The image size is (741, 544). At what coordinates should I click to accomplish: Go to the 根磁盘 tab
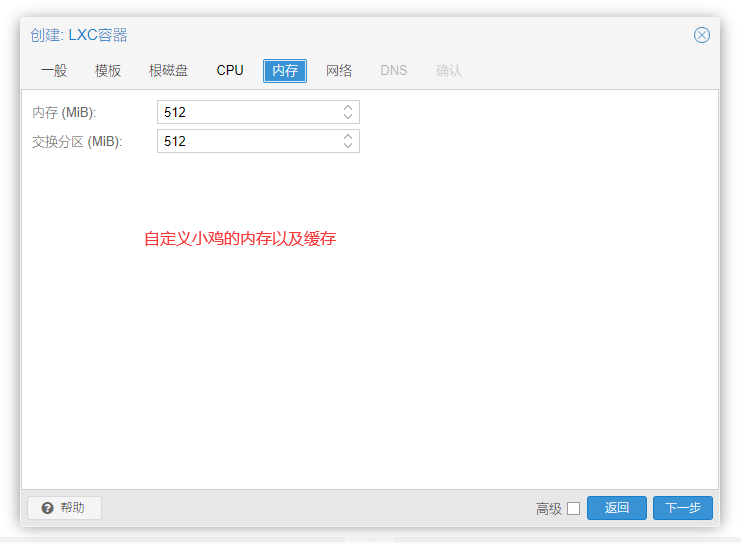168,71
